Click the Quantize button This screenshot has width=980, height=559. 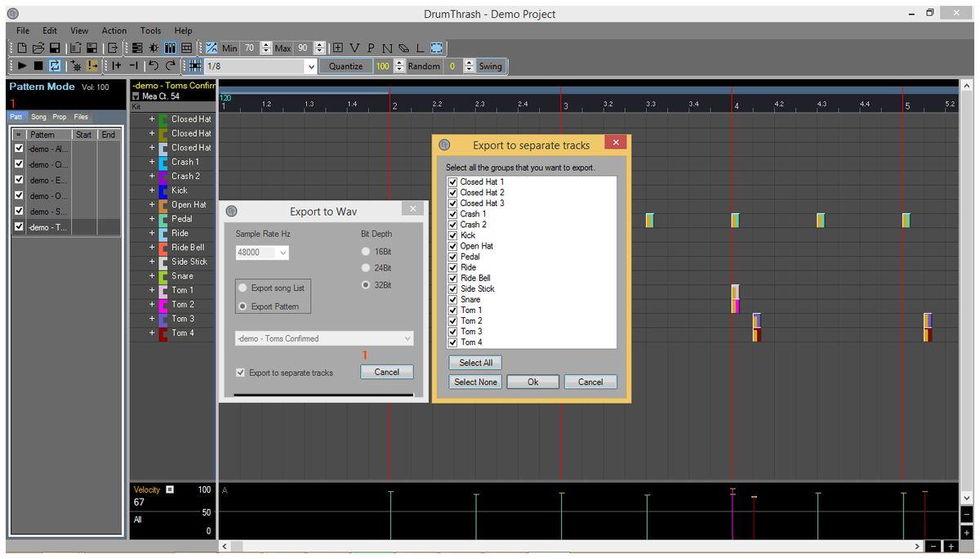click(345, 66)
